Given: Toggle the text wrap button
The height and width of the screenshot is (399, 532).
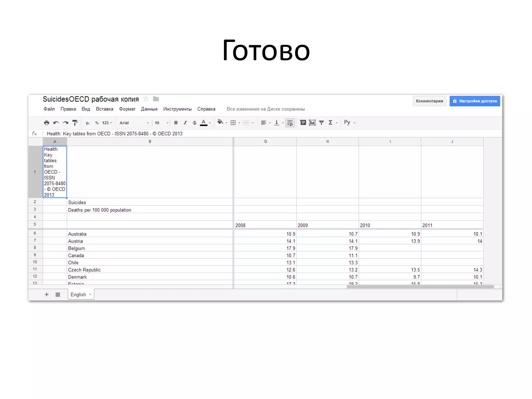Looking at the screenshot, I should tap(290, 123).
